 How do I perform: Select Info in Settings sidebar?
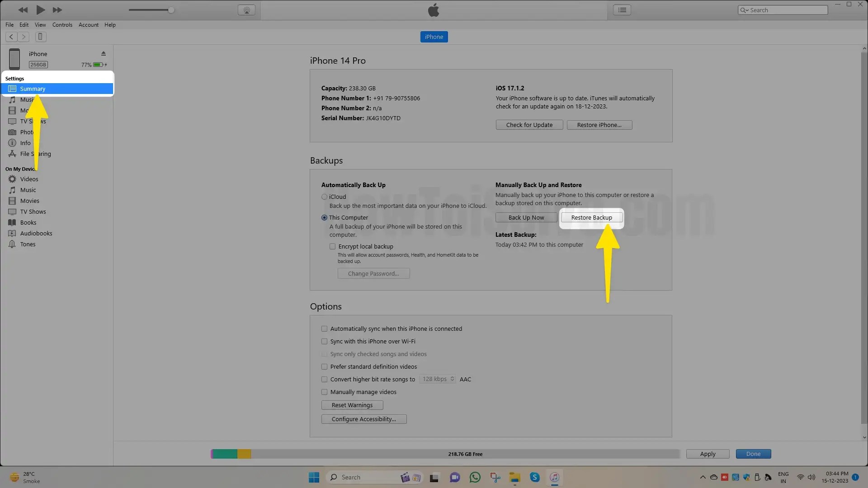(x=25, y=143)
